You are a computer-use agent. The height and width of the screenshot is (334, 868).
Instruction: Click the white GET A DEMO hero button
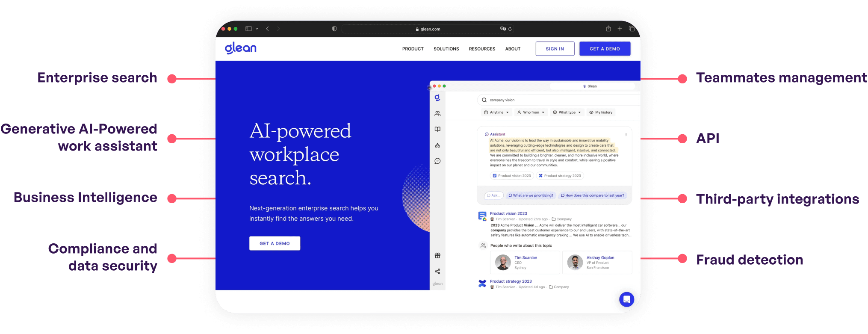(x=275, y=243)
